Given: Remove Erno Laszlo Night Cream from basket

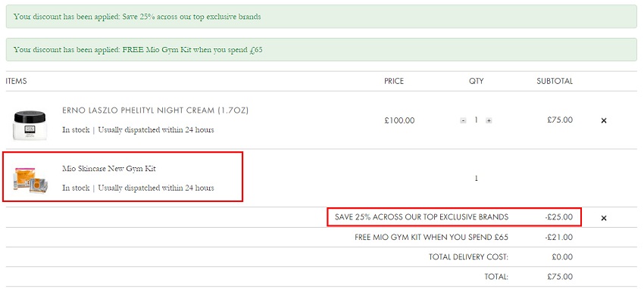Looking at the screenshot, I should tap(603, 120).
